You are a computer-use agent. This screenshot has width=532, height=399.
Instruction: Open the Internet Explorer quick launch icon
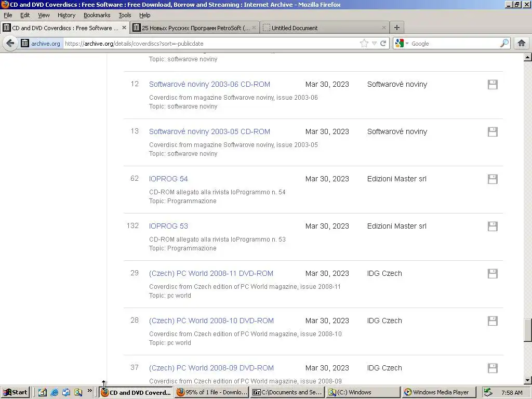[x=54, y=393]
